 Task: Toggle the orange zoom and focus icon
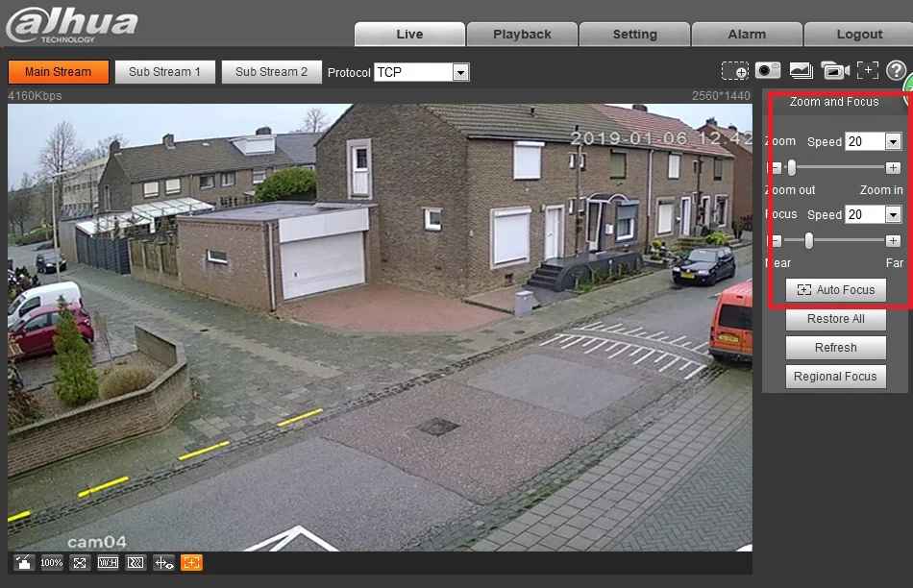[191, 562]
